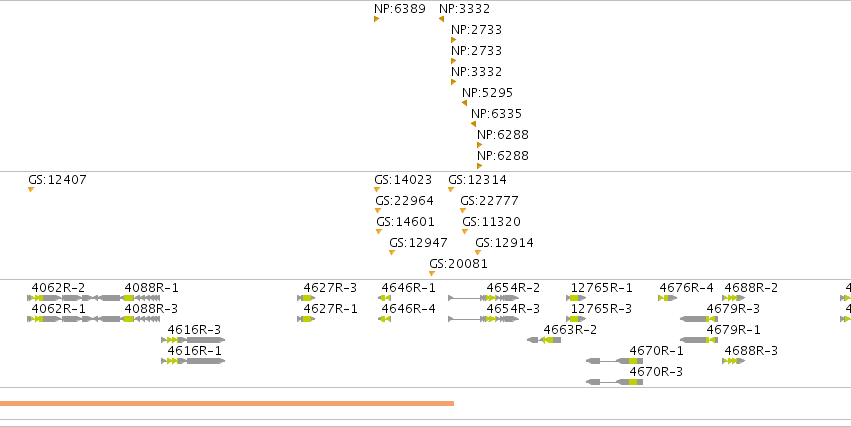Click the 4088R-1 gene model
The height and width of the screenshot is (427, 851).
(126, 298)
